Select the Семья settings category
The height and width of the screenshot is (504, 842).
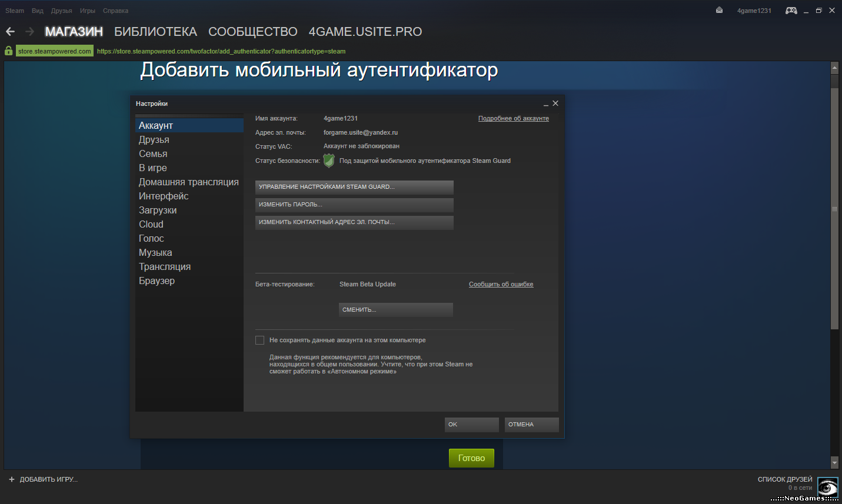[189, 153]
